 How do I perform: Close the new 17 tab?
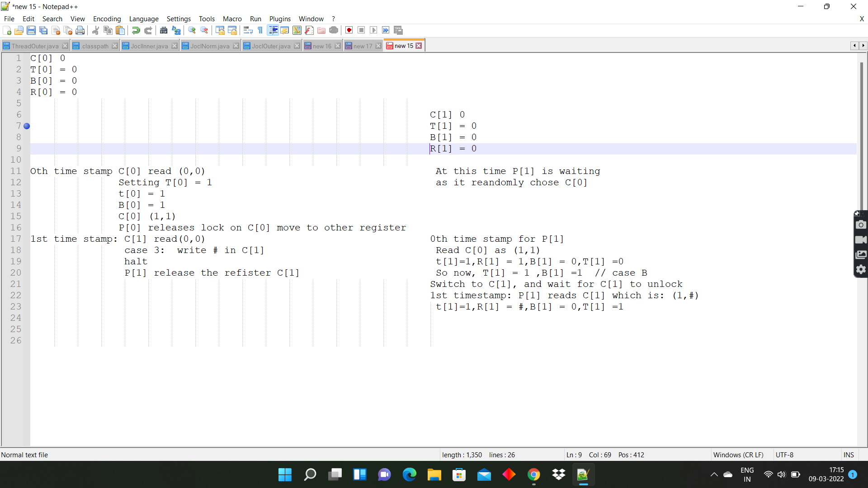coord(378,46)
